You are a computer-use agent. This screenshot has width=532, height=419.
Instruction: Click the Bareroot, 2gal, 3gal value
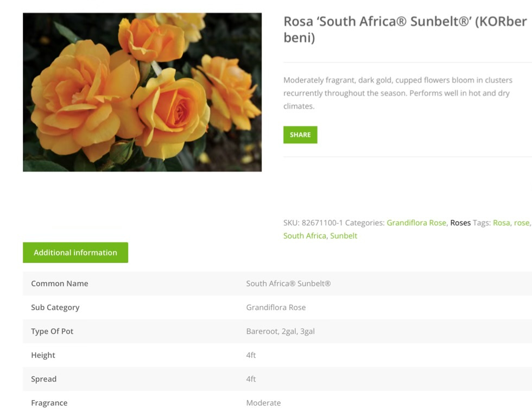pyautogui.click(x=280, y=332)
